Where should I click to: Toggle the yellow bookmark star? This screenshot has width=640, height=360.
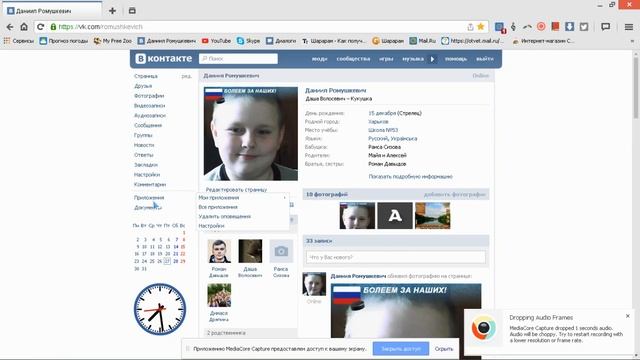point(481,27)
